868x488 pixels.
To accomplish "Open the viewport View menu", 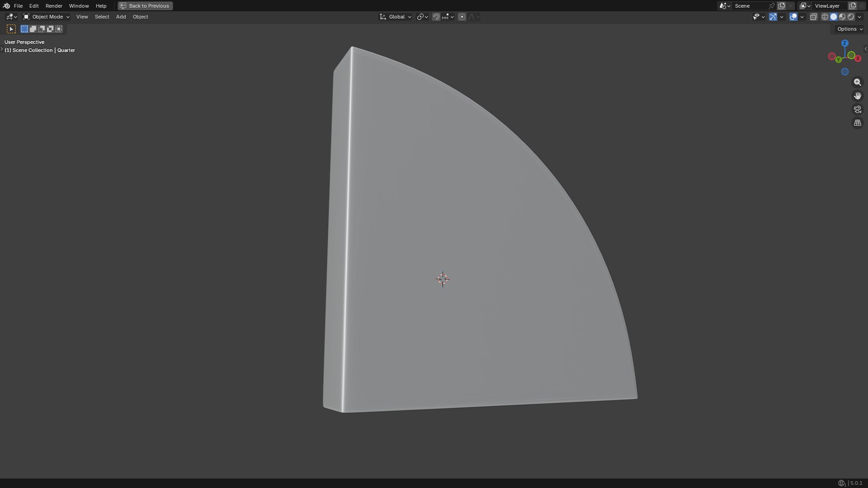I will (82, 17).
